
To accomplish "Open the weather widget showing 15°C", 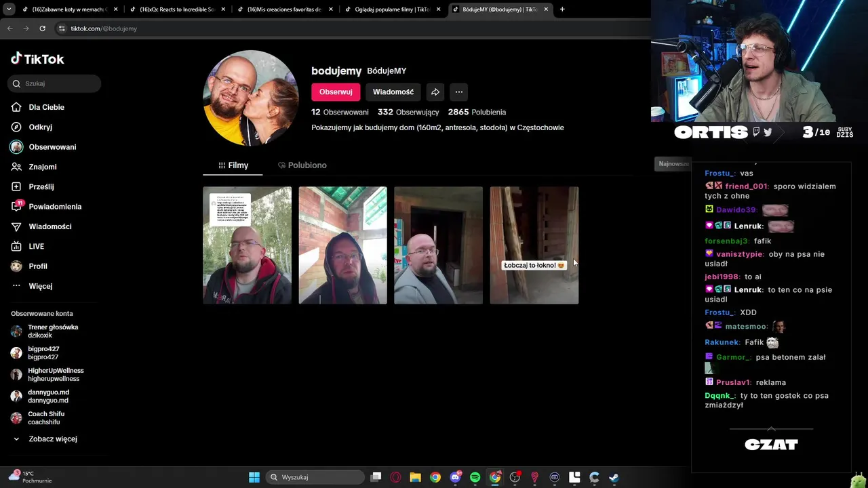I will pyautogui.click(x=30, y=477).
